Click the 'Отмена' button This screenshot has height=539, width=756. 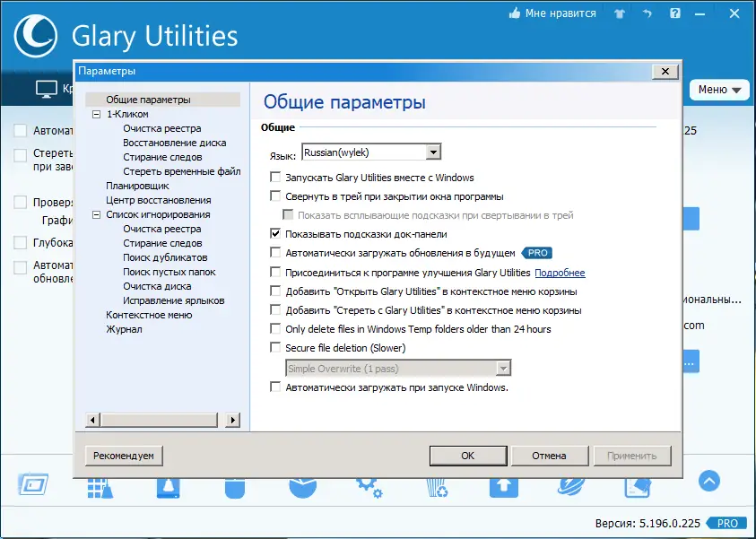tap(549, 456)
